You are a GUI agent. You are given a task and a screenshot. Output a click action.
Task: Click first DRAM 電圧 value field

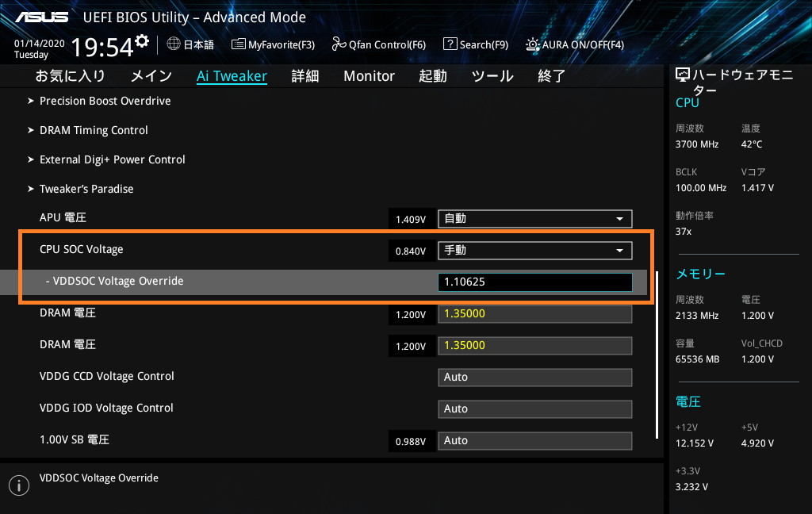tap(535, 313)
